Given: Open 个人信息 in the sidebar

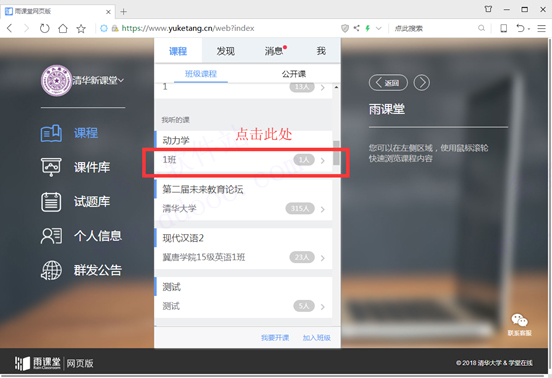Looking at the screenshot, I should [81, 235].
